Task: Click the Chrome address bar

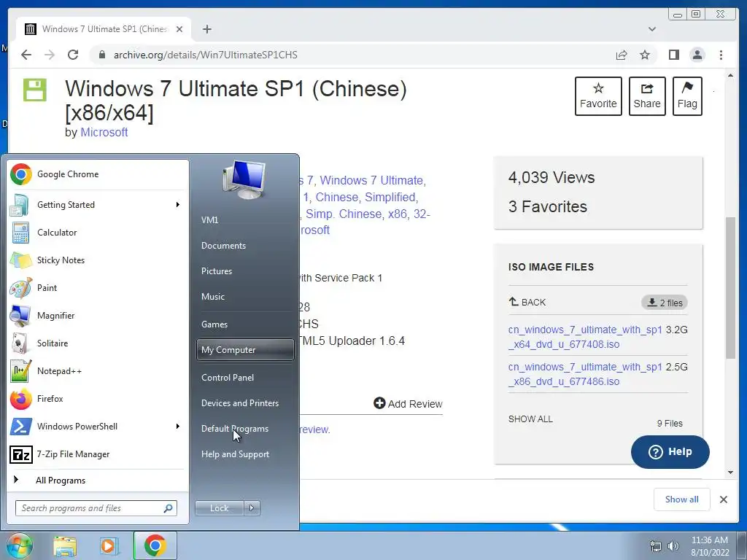Action: coord(352,55)
